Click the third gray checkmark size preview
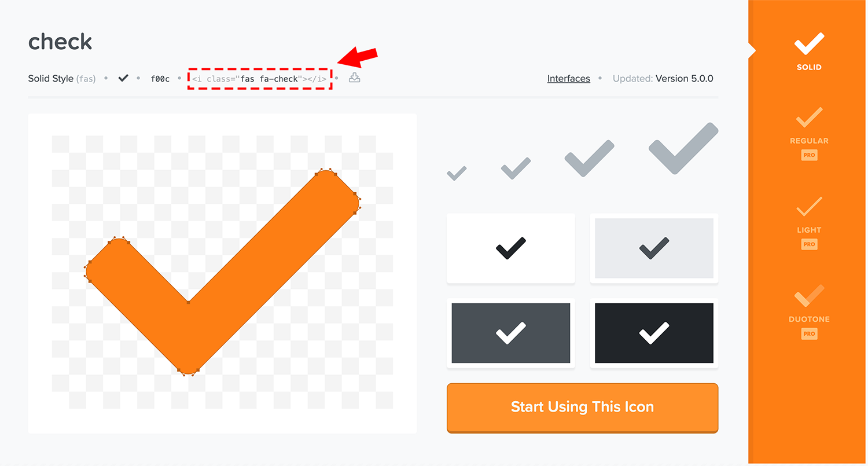 coord(589,158)
